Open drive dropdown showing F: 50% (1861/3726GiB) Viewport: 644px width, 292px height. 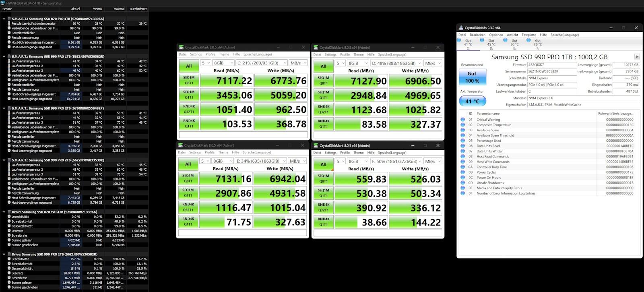(x=396, y=161)
